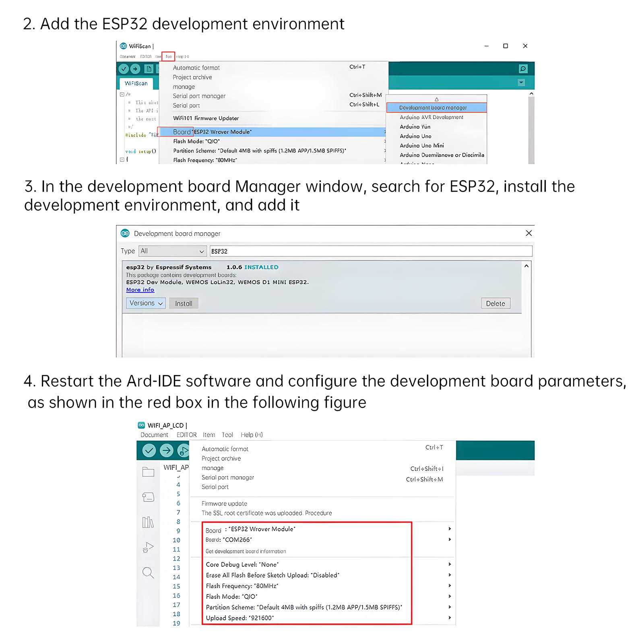Open the Library Manager books icon in sidebar
644x644 pixels.
click(148, 522)
